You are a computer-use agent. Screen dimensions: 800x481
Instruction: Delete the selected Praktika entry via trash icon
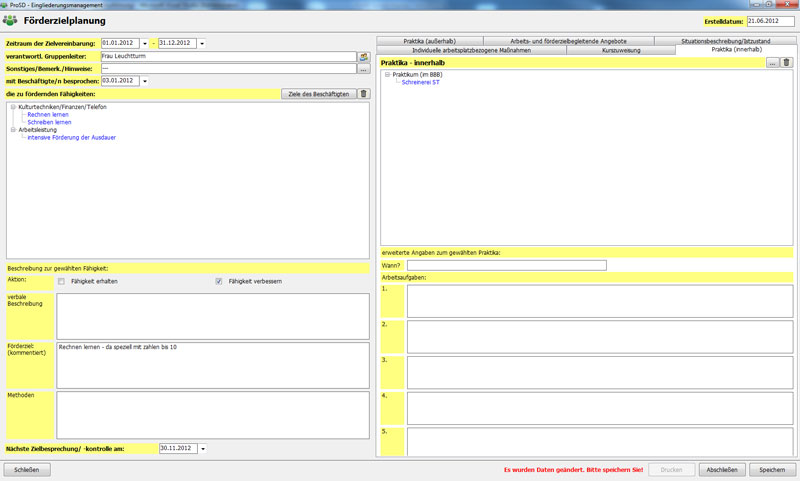click(786, 63)
